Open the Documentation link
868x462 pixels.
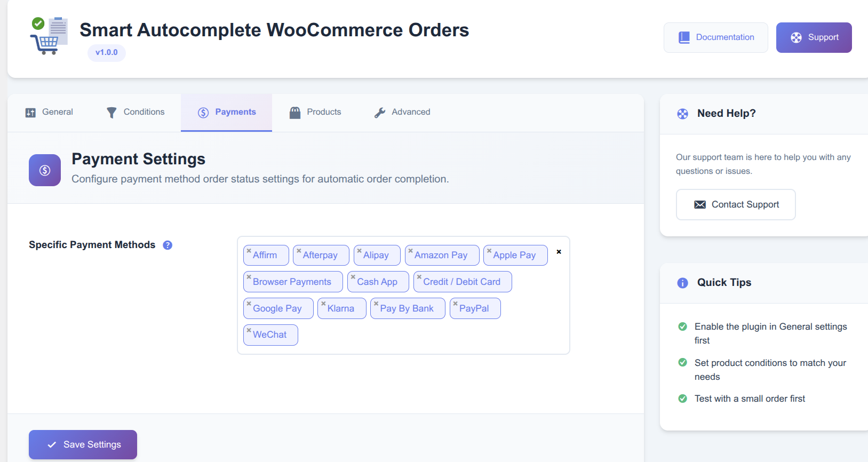pyautogui.click(x=715, y=37)
